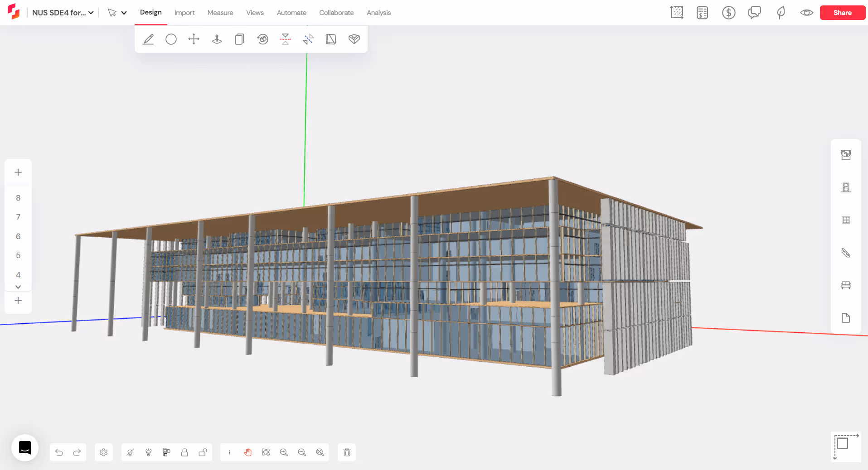The width and height of the screenshot is (868, 470).
Task: Open the dollar cost estimation icon
Action: pos(728,13)
